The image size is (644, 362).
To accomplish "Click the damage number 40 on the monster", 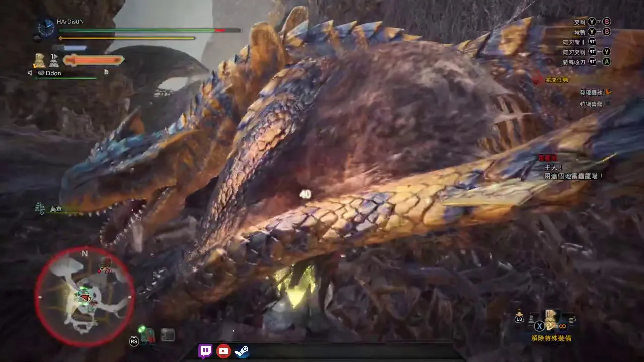I will point(305,194).
